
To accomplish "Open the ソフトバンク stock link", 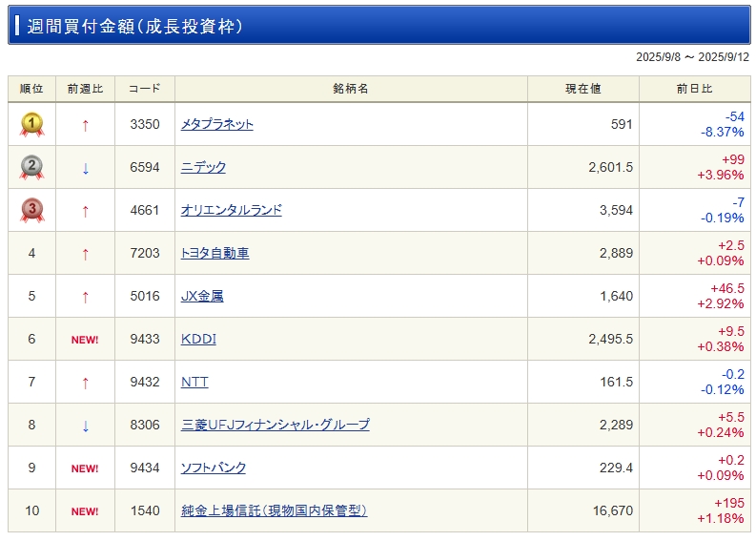I will 214,468.
